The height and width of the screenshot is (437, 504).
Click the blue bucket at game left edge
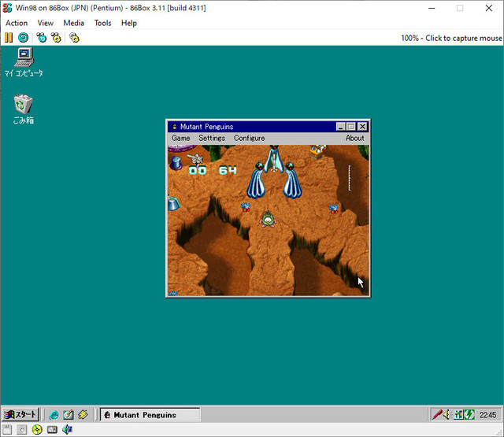pyautogui.click(x=173, y=204)
